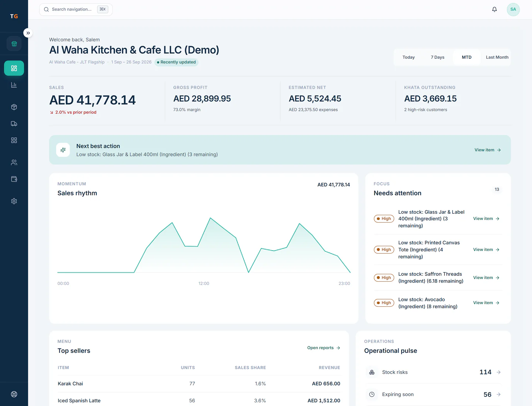Focus the Search navigation field

click(x=76, y=9)
